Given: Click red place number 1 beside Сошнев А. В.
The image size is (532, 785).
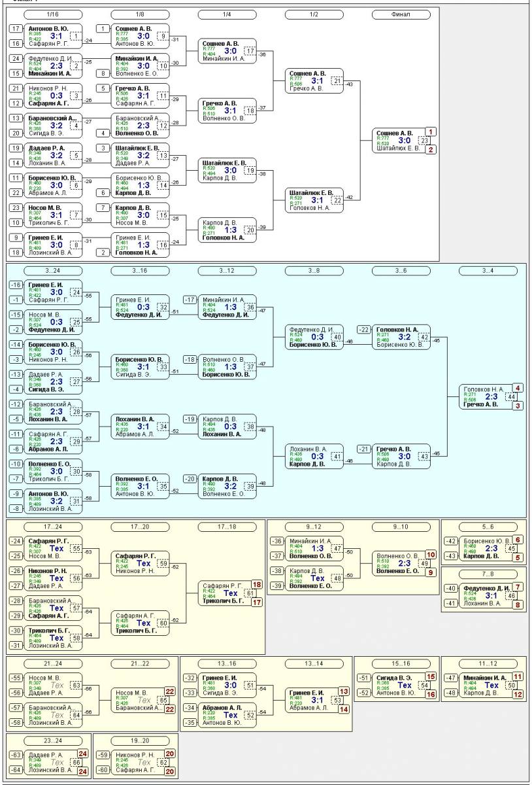Looking at the screenshot, I should click(431, 132).
